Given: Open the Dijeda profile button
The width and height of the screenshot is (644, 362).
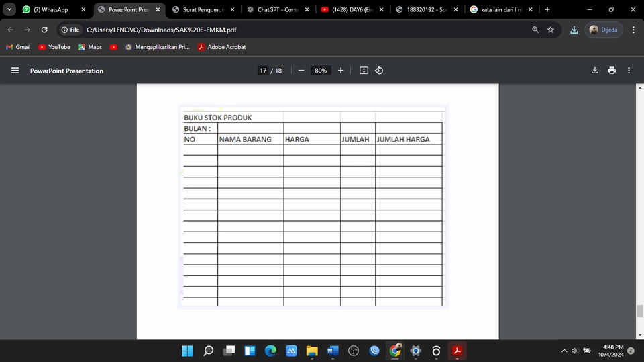Looking at the screenshot, I should [x=603, y=30].
